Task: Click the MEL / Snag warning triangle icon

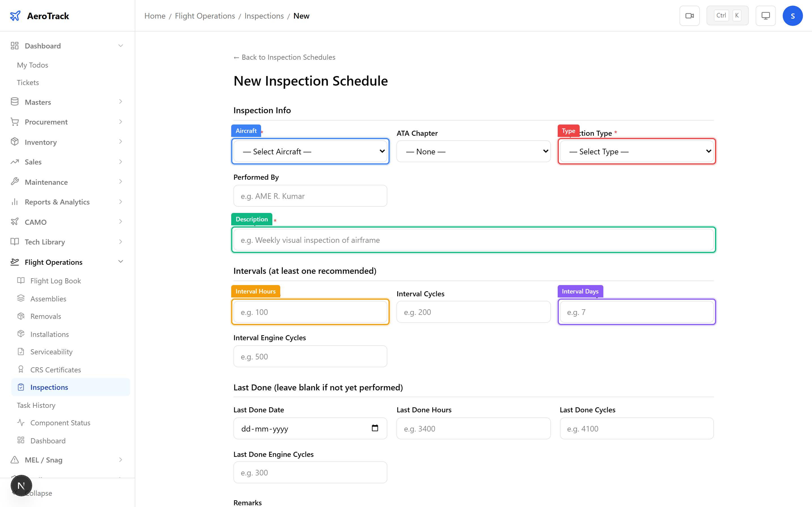Action: pos(14,460)
